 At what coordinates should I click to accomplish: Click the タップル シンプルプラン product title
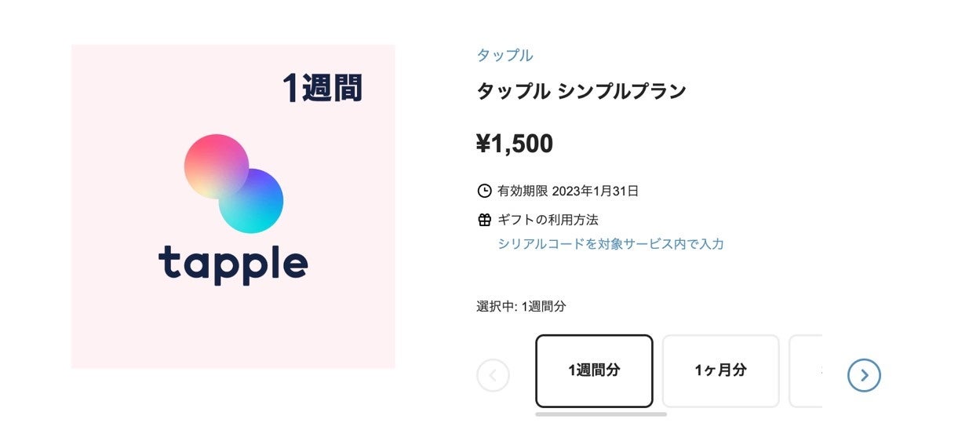click(581, 91)
